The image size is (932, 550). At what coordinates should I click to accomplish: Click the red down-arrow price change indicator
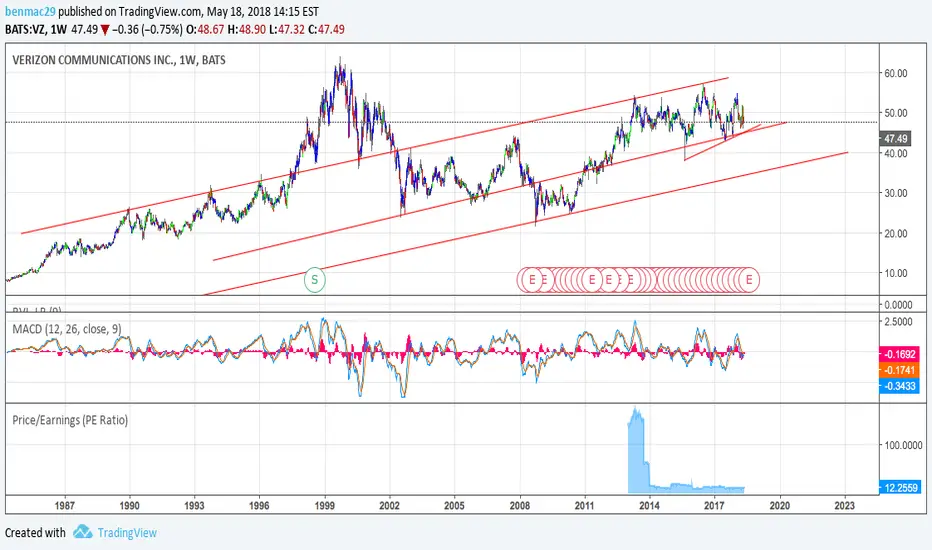pyautogui.click(x=105, y=30)
